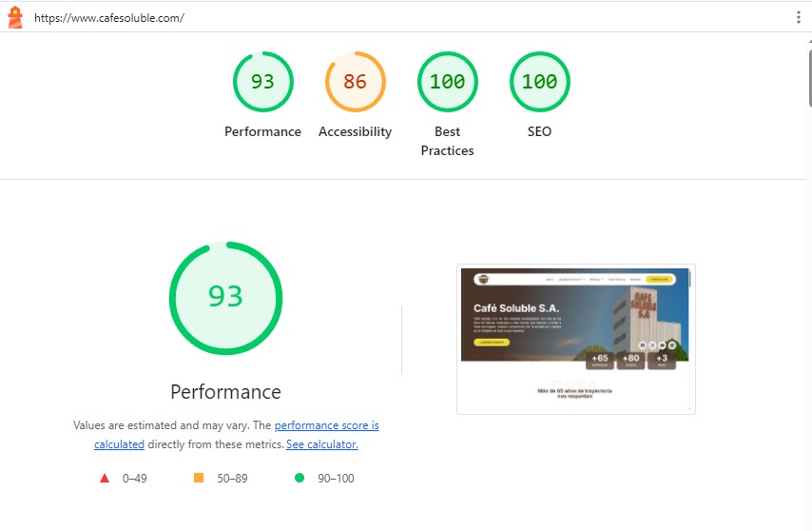Select the SEO gauge showing 100
The width and height of the screenshot is (812, 531).
(539, 82)
